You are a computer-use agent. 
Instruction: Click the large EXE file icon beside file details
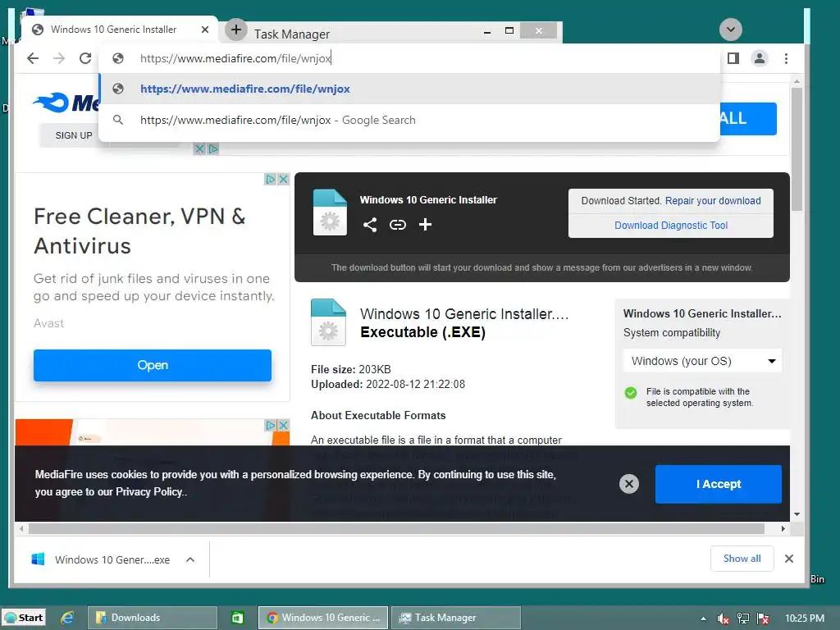328,322
